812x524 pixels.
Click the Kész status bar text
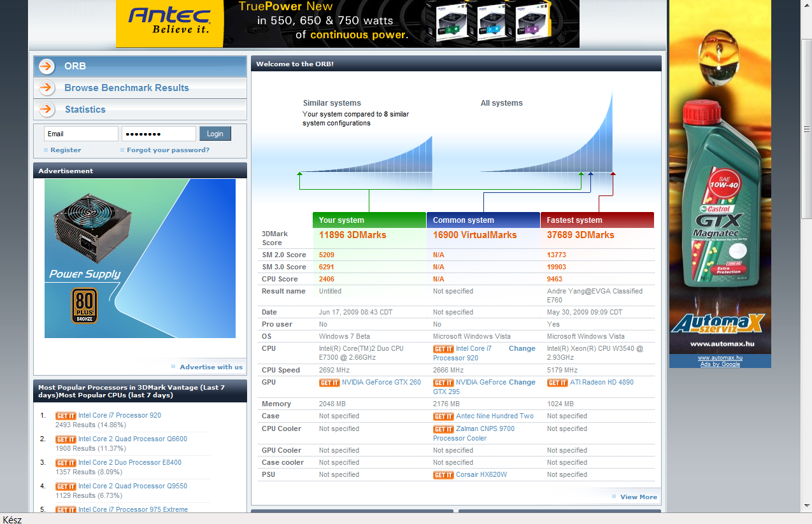coord(12,520)
